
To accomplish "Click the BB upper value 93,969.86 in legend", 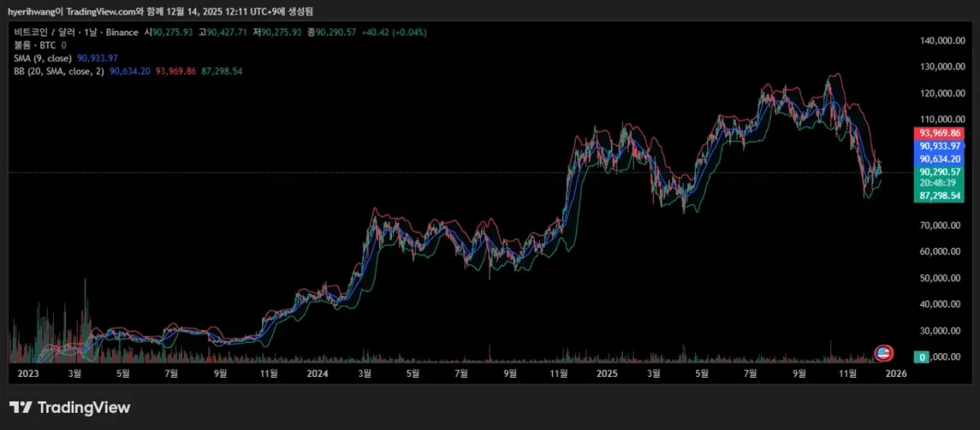I will tap(175, 71).
